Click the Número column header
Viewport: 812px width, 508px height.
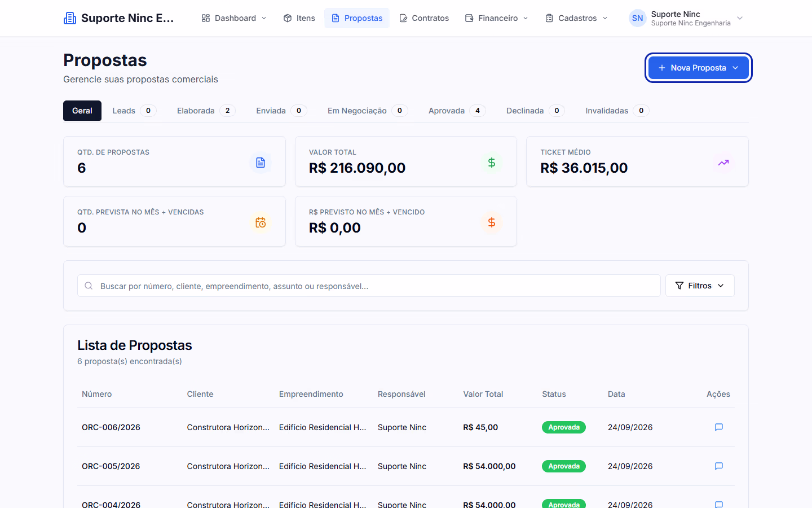[x=97, y=394]
